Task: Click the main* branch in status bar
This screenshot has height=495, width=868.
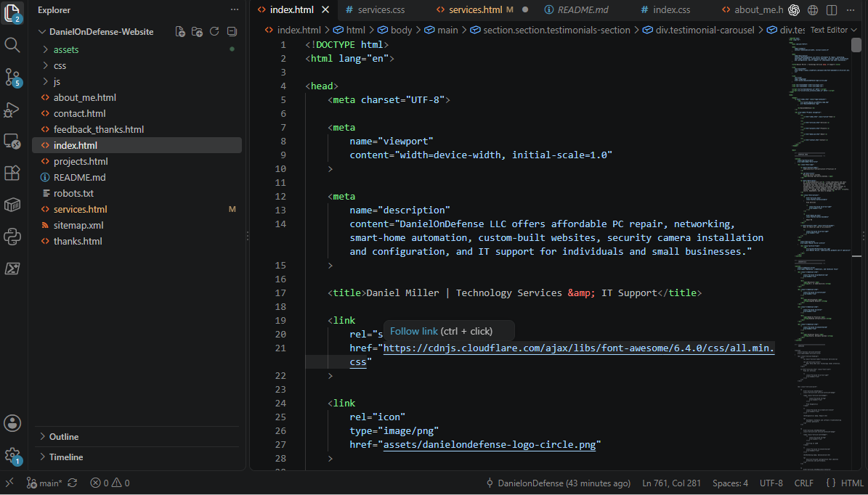Action: (x=44, y=483)
